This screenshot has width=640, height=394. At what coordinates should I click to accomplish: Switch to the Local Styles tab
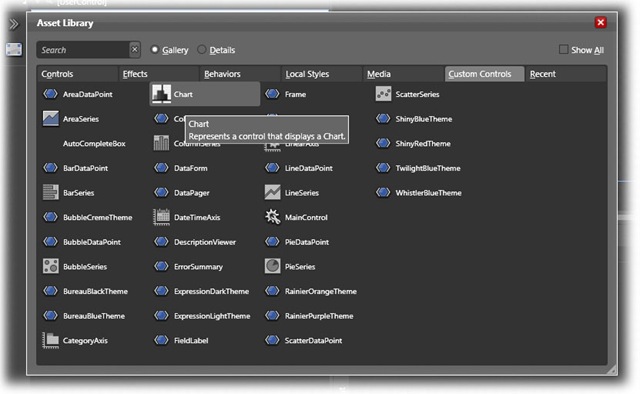[321, 74]
